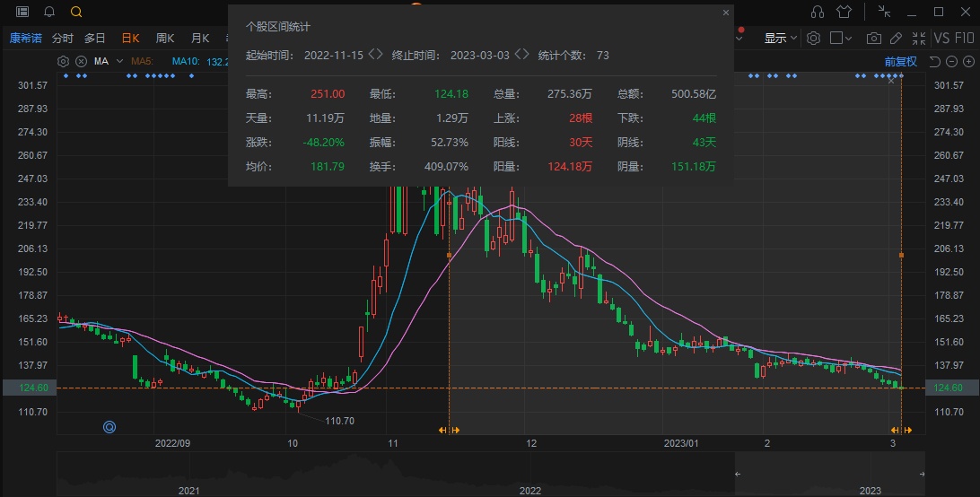Click the left range boundary arrow handle

449,430
